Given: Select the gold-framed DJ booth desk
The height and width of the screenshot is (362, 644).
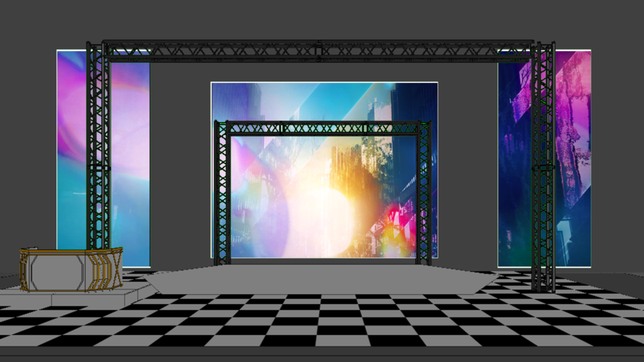Looking at the screenshot, I should pos(70,269).
